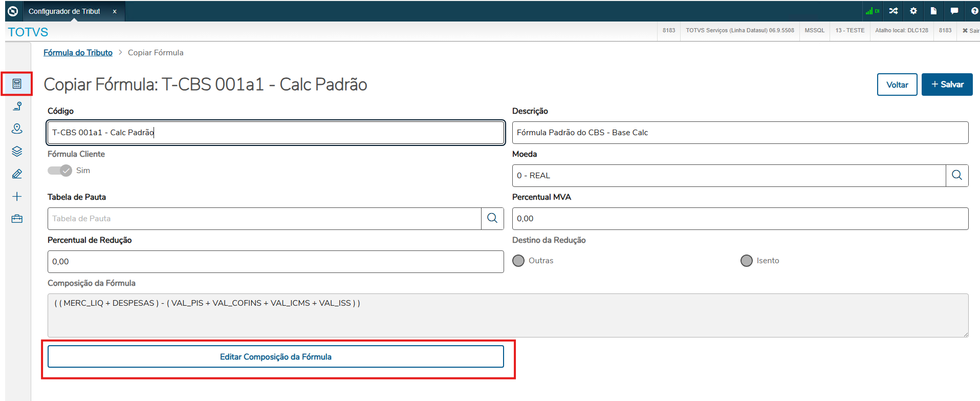Screen dimensions: 980x401
Task: Click the 13 - TESTE status entry
Action: point(850,31)
